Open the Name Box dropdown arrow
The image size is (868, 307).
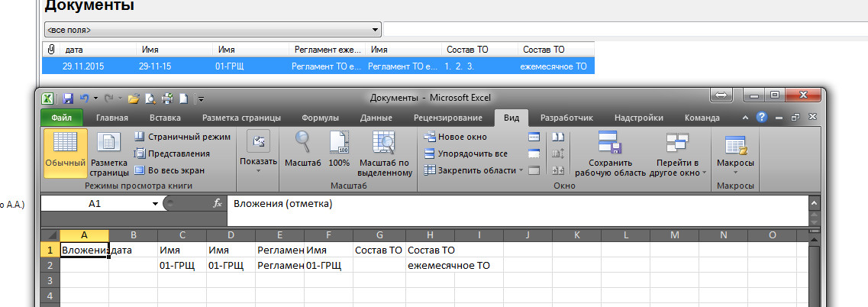(x=155, y=204)
